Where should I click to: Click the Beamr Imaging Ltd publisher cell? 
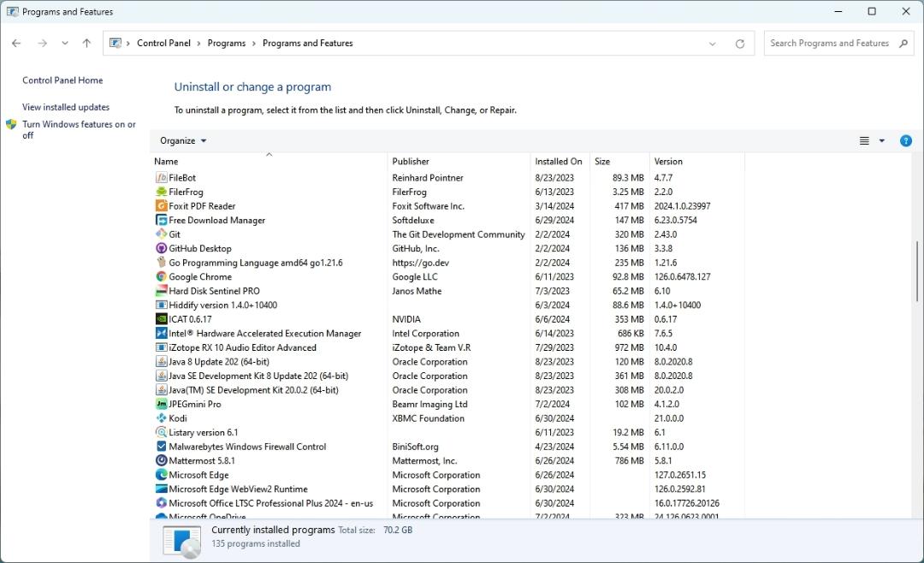(429, 404)
